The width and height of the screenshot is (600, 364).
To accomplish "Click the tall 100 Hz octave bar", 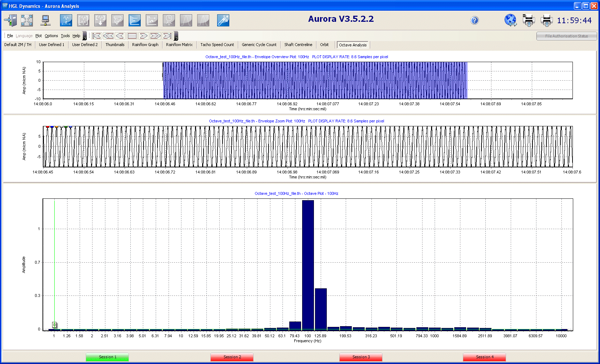I will tap(308, 264).
